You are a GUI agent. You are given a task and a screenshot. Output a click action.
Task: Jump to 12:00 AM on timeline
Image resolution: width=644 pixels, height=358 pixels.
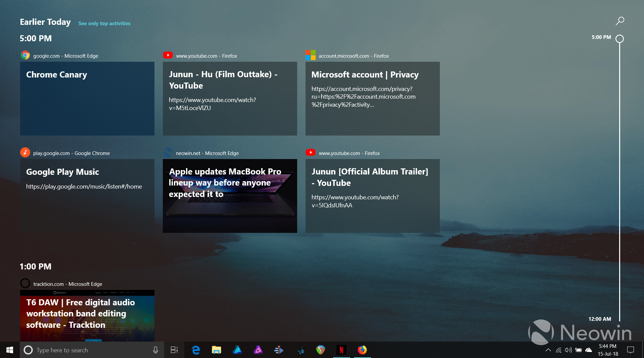click(x=600, y=319)
